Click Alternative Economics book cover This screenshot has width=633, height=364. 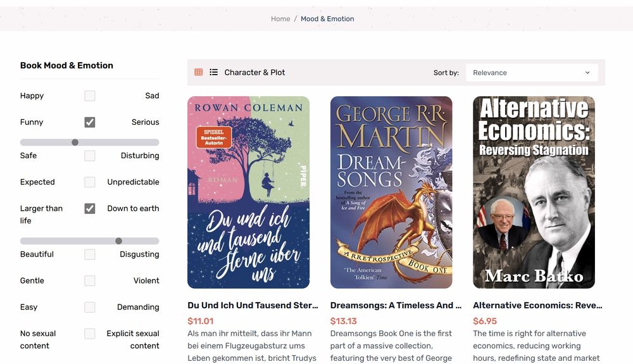point(534,192)
